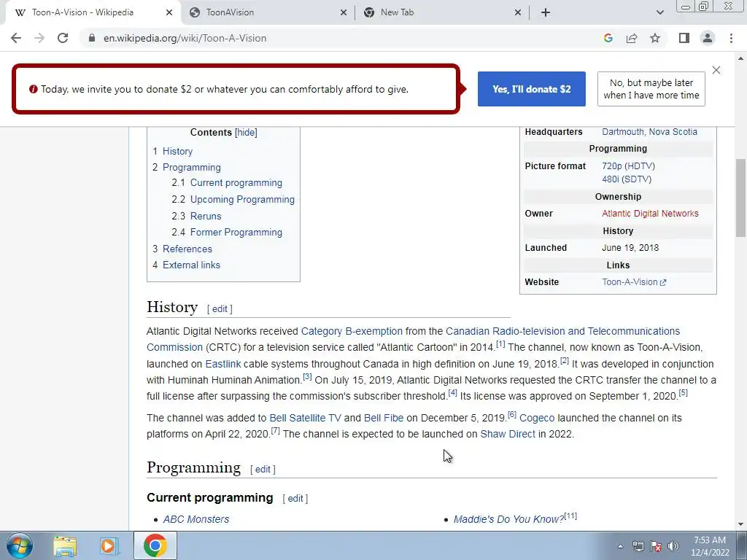The width and height of the screenshot is (747, 560).
Task: Open Canadian Radio-television and Telecommunications link
Action: coord(562,332)
